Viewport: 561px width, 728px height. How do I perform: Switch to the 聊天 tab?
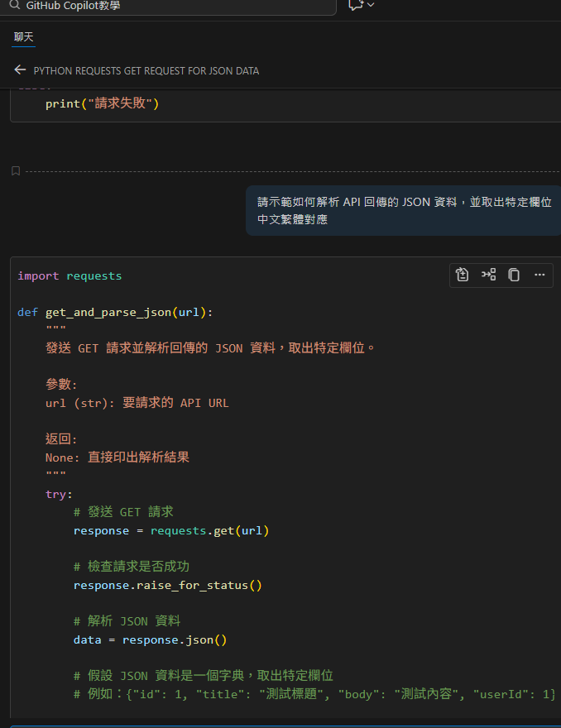pyautogui.click(x=22, y=37)
